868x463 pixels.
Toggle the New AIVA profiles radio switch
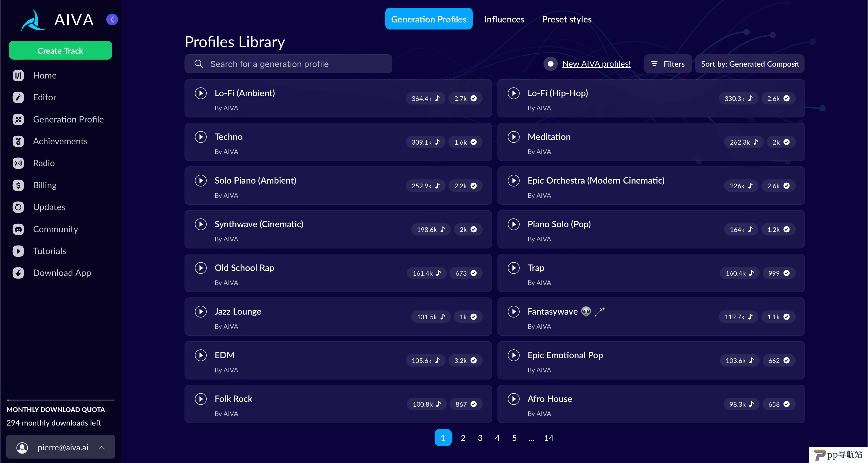point(550,64)
